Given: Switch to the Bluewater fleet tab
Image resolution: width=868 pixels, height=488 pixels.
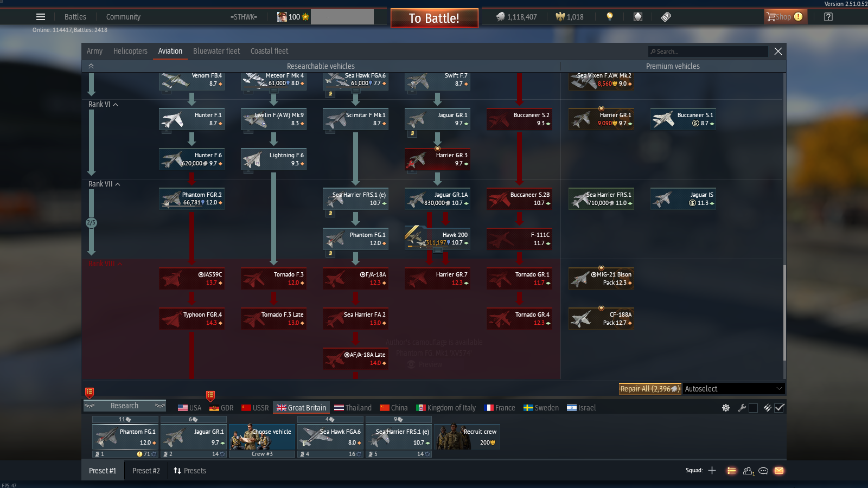Looking at the screenshot, I should point(216,51).
